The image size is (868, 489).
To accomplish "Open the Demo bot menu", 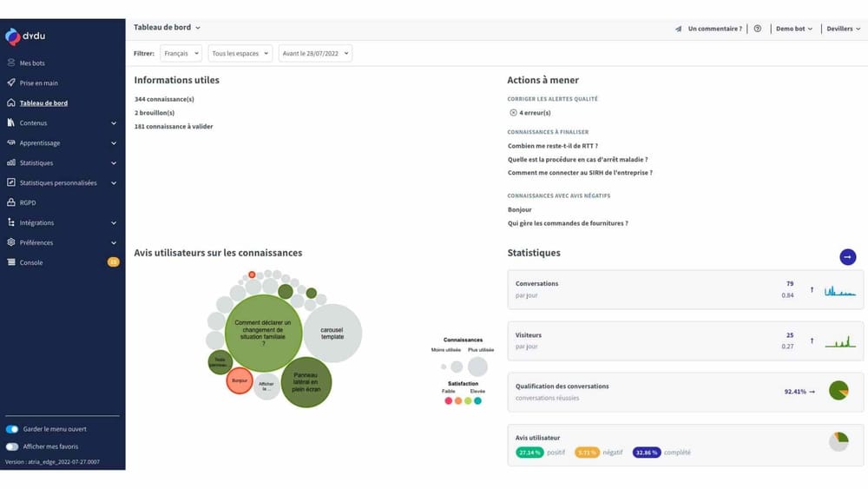I will point(793,29).
